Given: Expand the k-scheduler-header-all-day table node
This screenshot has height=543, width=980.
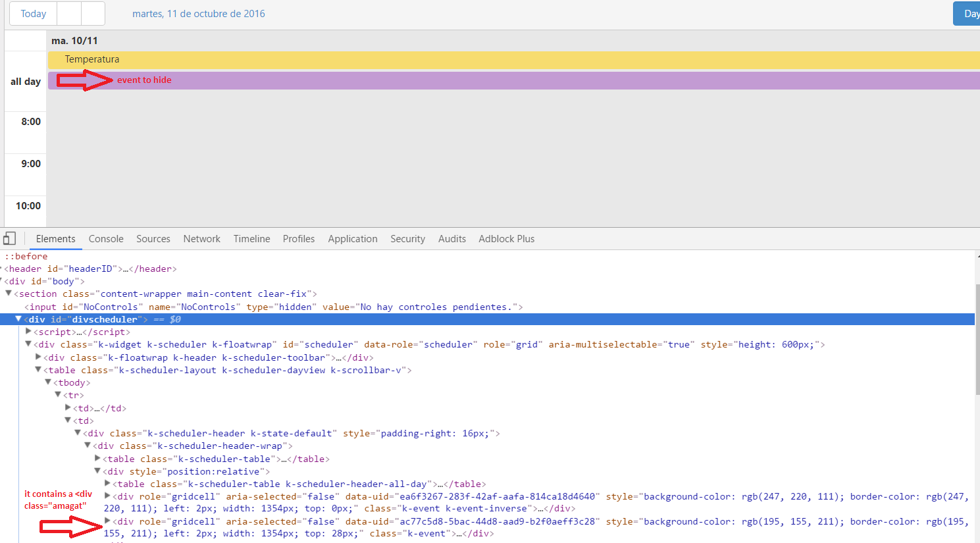Looking at the screenshot, I should (x=107, y=484).
